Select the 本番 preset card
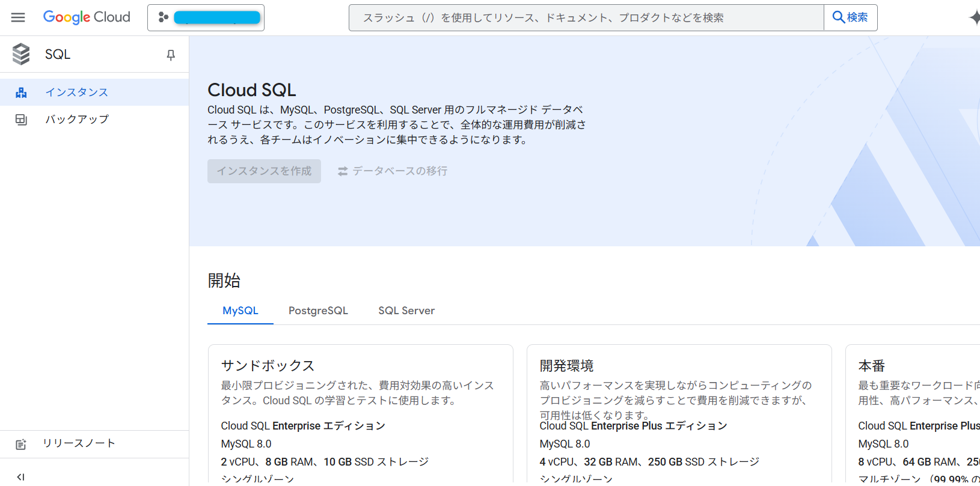This screenshot has height=486, width=980. tap(913, 414)
